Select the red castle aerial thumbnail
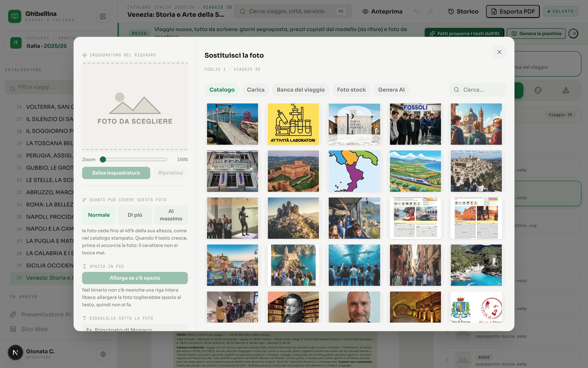Viewport: 588px width, 368px height. tap(293, 171)
